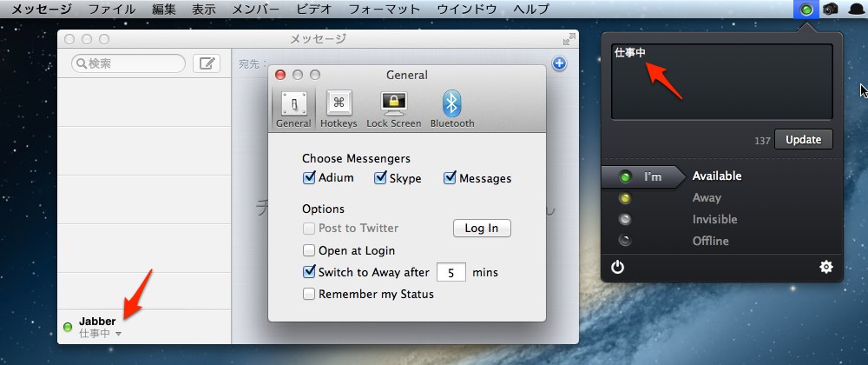Close the General preferences window
This screenshot has width=868, height=365.
click(280, 75)
